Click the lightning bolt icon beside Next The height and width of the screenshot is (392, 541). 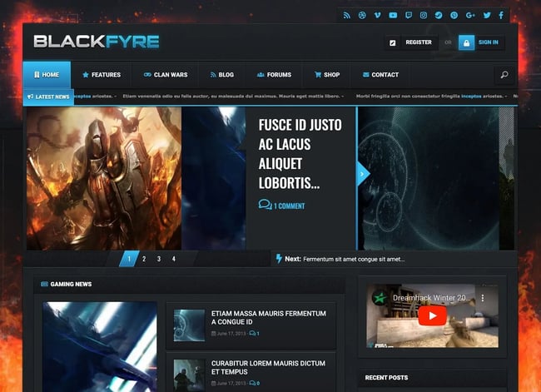pos(279,259)
